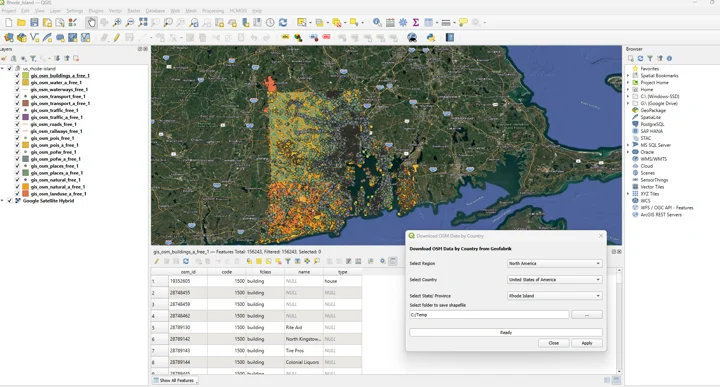Click the Statistical Summary sigma icon
This screenshot has height=387, width=720.
click(x=416, y=22)
